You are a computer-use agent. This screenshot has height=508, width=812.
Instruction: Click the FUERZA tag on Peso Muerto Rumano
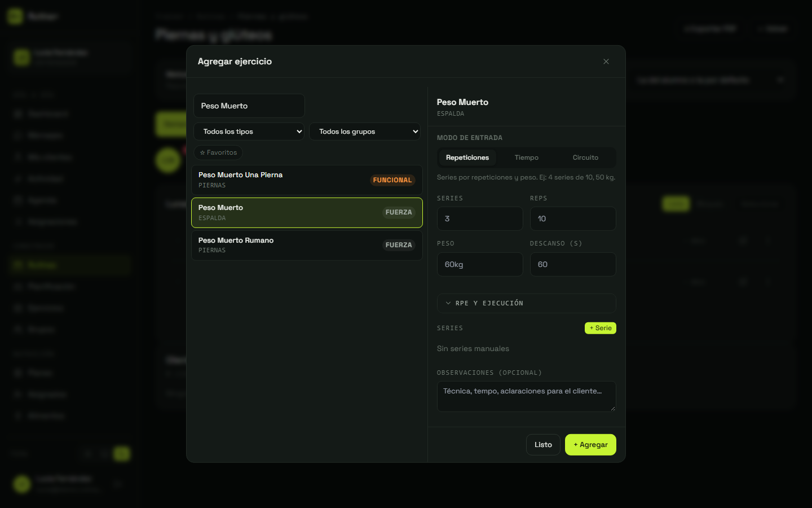[x=399, y=245]
